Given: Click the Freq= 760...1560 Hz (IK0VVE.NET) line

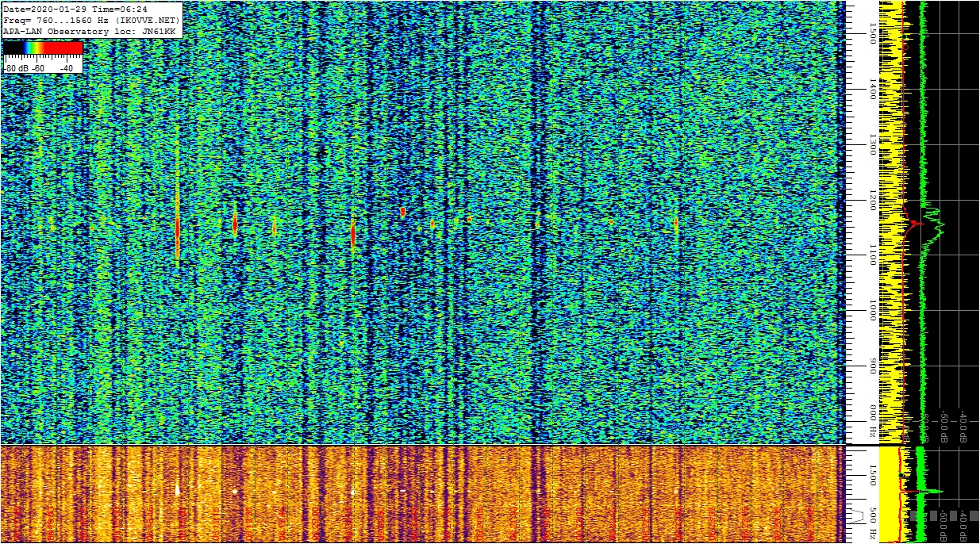Looking at the screenshot, I should click(x=92, y=20).
